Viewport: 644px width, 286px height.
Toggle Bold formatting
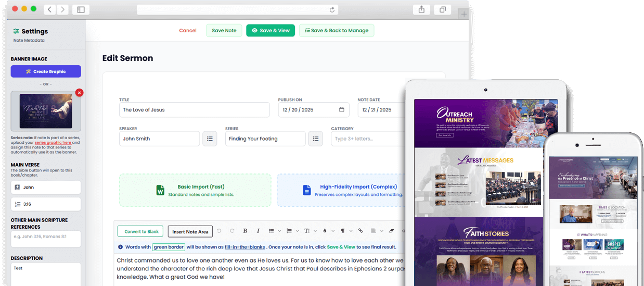[x=245, y=231]
